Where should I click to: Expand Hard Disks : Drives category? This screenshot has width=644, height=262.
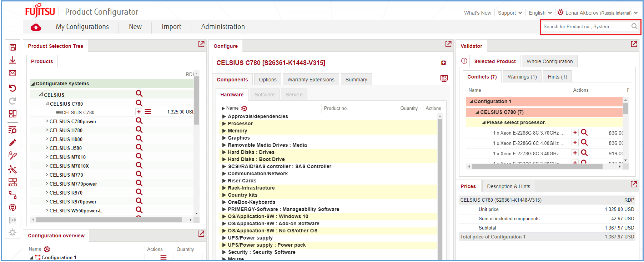[224, 152]
